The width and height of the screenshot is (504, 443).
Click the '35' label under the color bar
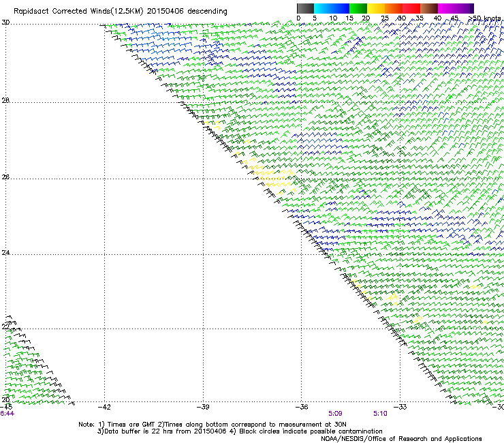(x=420, y=18)
